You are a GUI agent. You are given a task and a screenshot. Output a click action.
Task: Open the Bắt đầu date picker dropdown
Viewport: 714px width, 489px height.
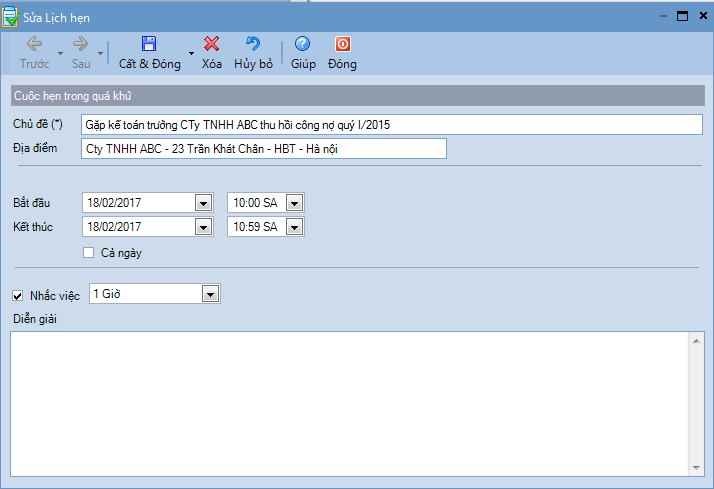point(203,203)
